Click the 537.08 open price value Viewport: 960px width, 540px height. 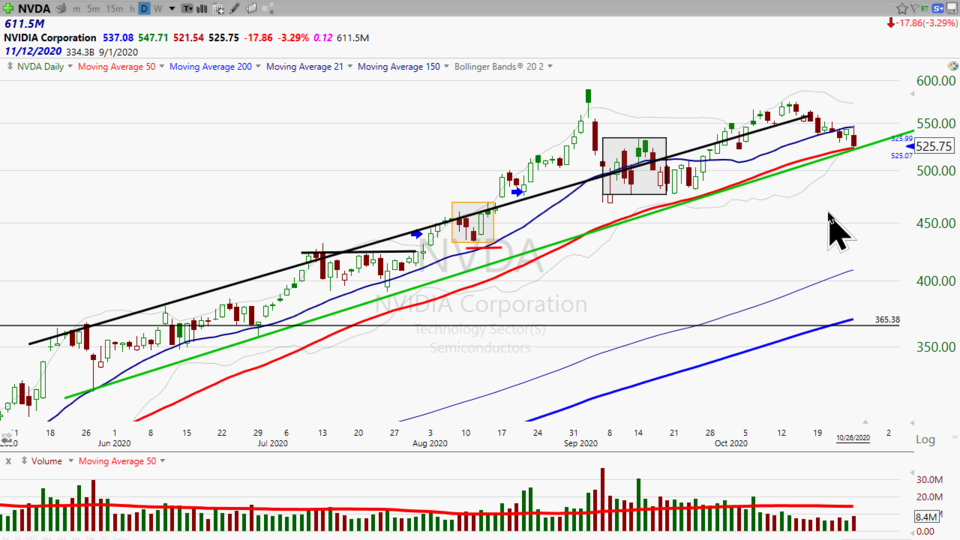(118, 38)
